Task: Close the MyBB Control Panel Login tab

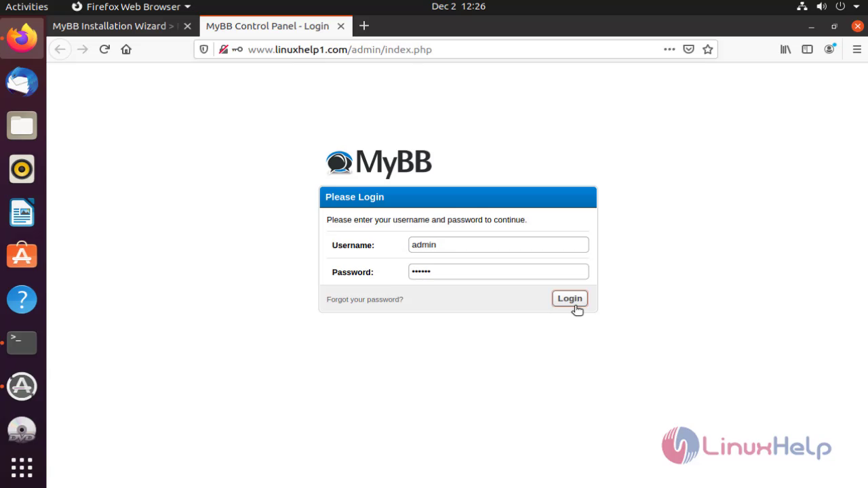Action: [x=341, y=26]
